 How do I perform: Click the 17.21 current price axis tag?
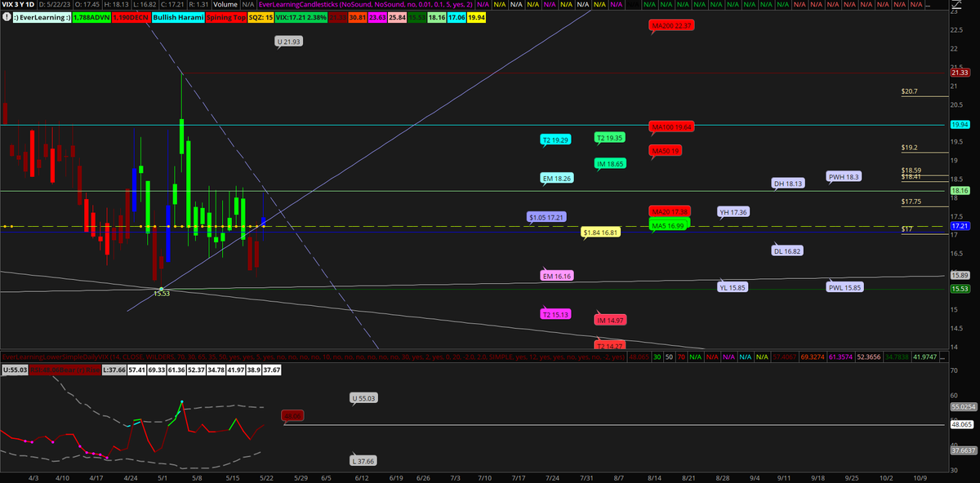[x=960, y=226]
